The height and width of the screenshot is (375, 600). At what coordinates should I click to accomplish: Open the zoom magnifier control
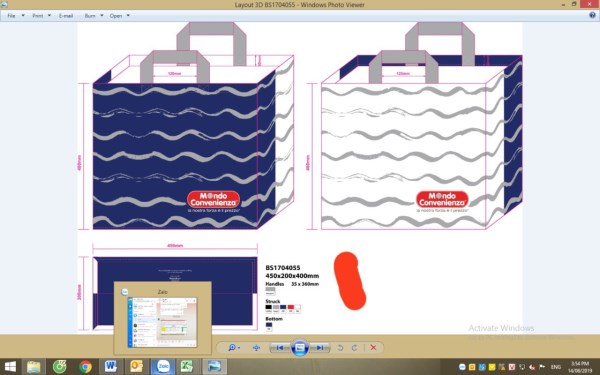click(232, 347)
